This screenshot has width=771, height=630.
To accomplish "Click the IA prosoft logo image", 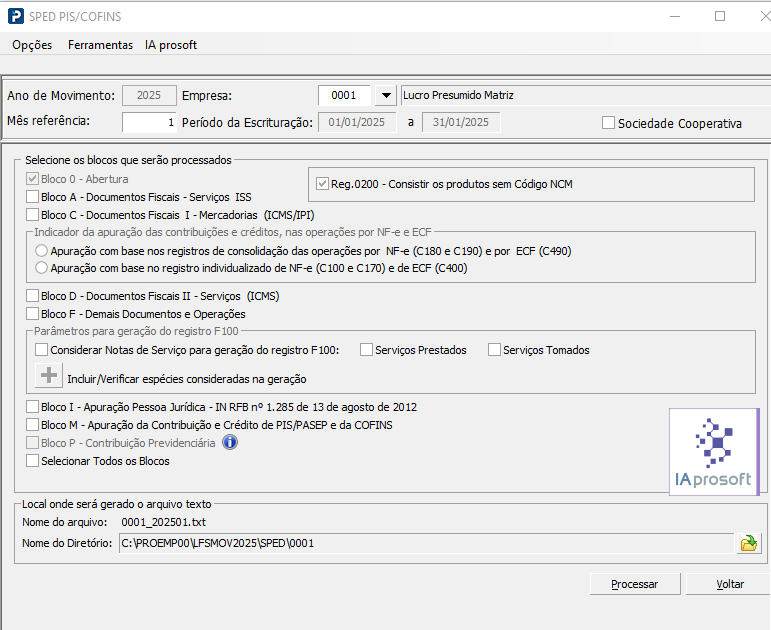I will pos(712,452).
